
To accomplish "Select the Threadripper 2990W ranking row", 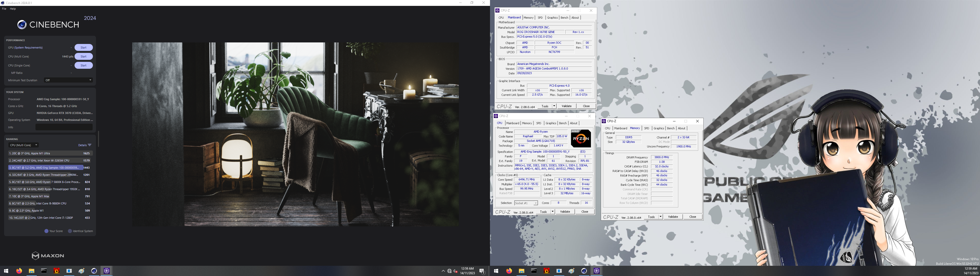I will tap(50, 175).
